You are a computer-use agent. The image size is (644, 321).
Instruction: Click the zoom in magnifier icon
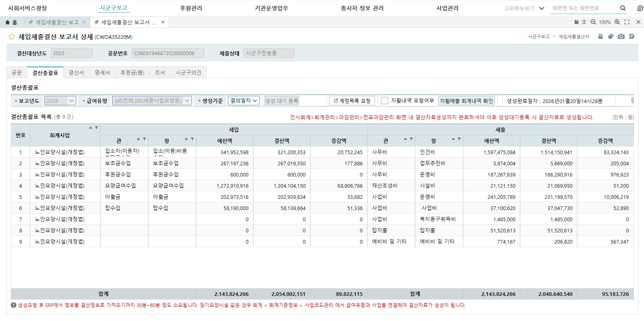coord(617,22)
